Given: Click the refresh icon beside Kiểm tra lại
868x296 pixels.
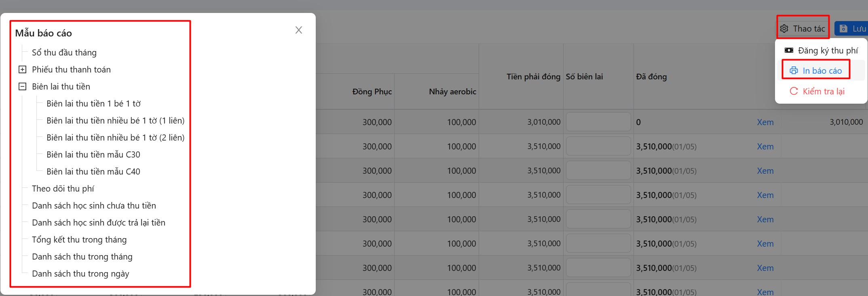Looking at the screenshot, I should pyautogui.click(x=794, y=91).
